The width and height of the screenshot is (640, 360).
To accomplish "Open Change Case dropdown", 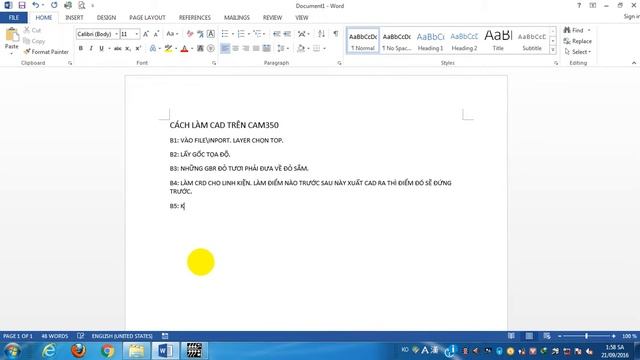I will (x=172, y=34).
